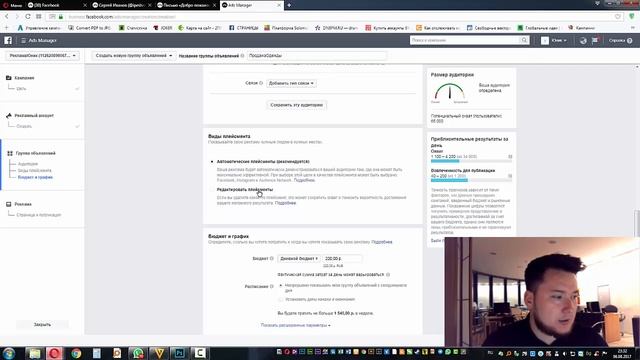
Task: Open Google Chrome from the taskbar
Action: click(x=76, y=353)
